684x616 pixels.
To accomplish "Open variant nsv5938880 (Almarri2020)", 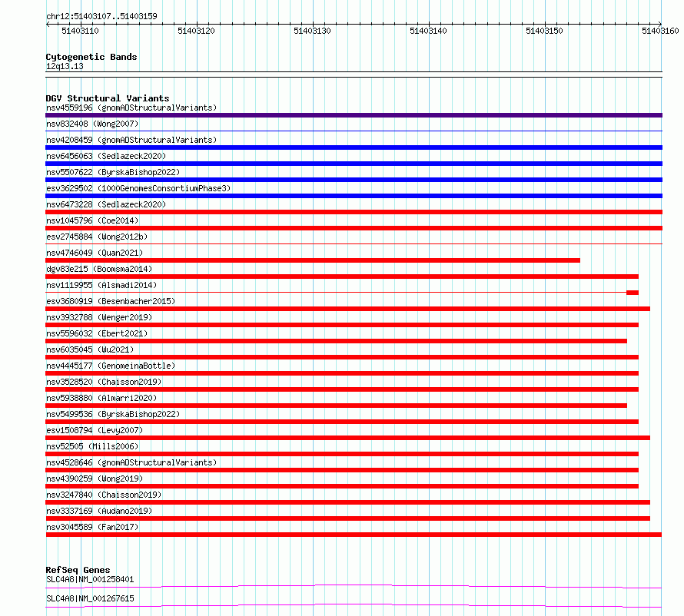I will tap(101, 398).
